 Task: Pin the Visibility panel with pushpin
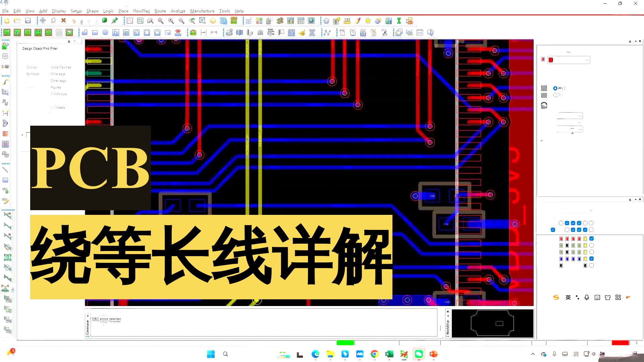click(x=630, y=199)
